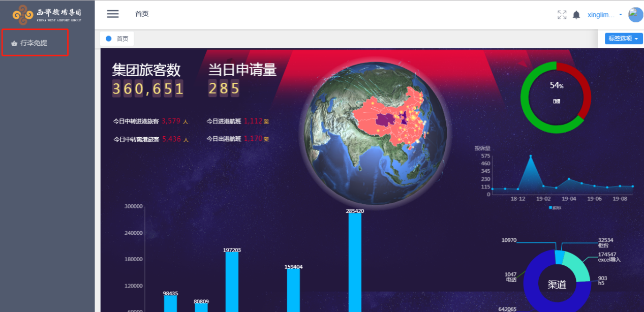Click the user avatar picture

pyautogui.click(x=636, y=15)
